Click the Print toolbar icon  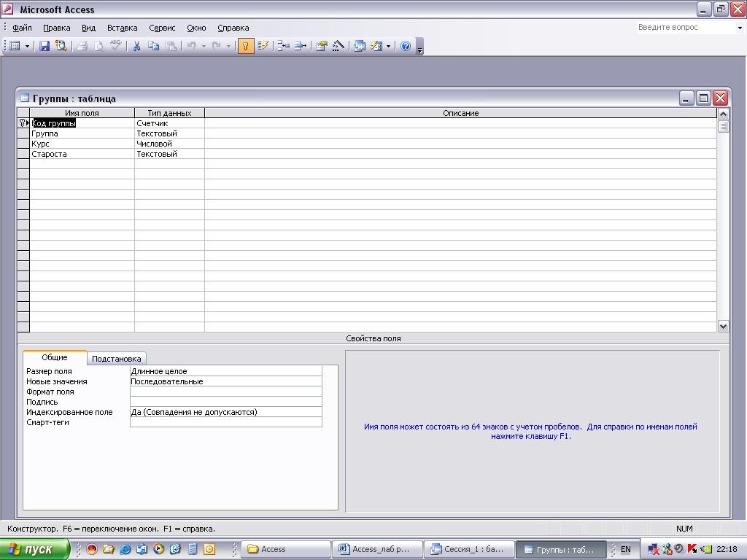click(82, 46)
